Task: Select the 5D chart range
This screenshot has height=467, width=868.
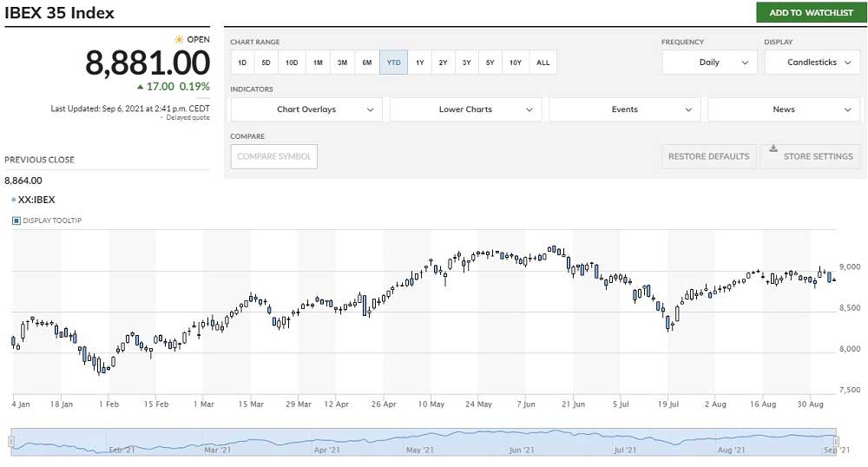Action: point(266,62)
